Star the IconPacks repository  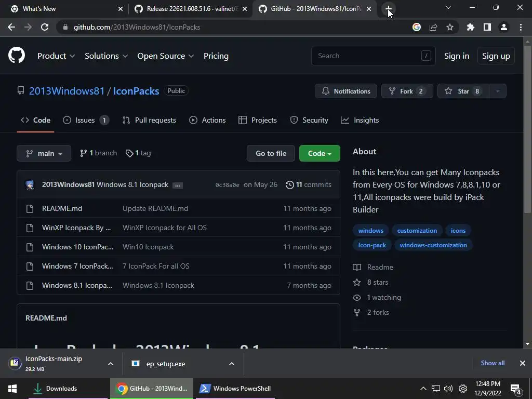pos(463,91)
